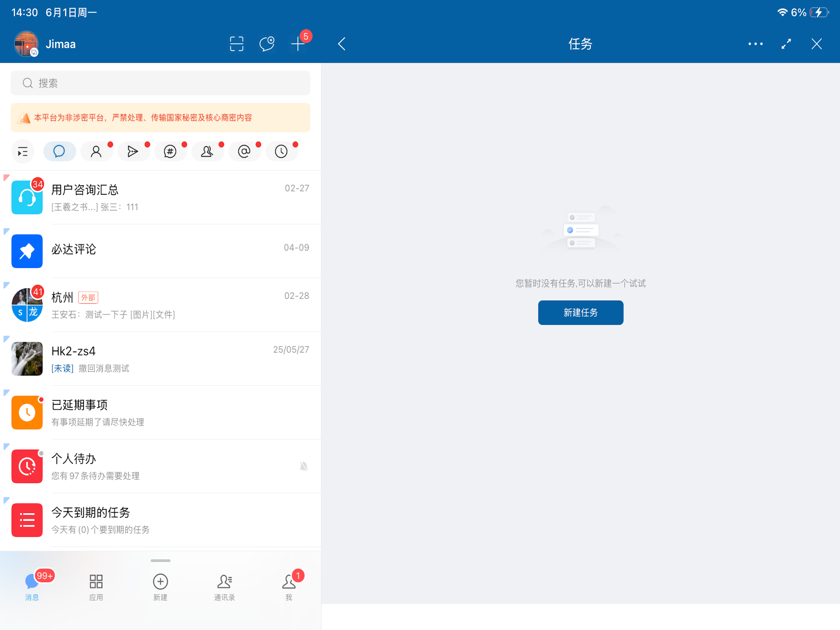Click the 新建任务 button
The width and height of the screenshot is (840, 630).
(x=580, y=313)
